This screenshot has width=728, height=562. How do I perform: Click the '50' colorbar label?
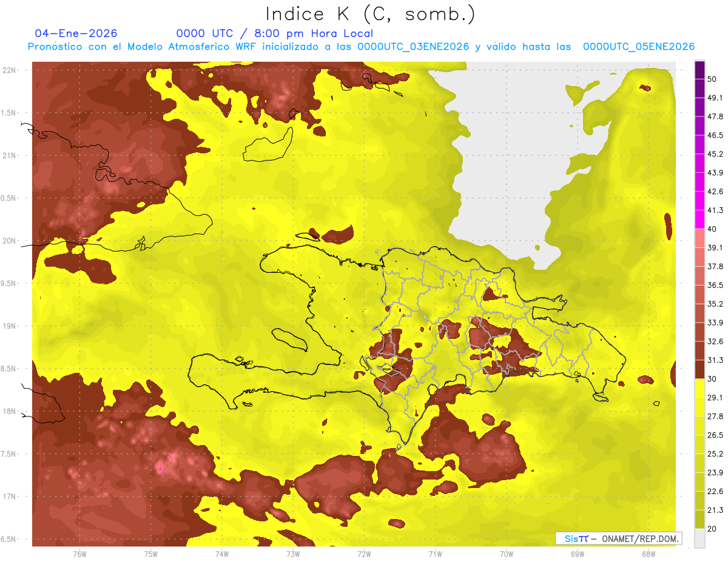point(713,79)
